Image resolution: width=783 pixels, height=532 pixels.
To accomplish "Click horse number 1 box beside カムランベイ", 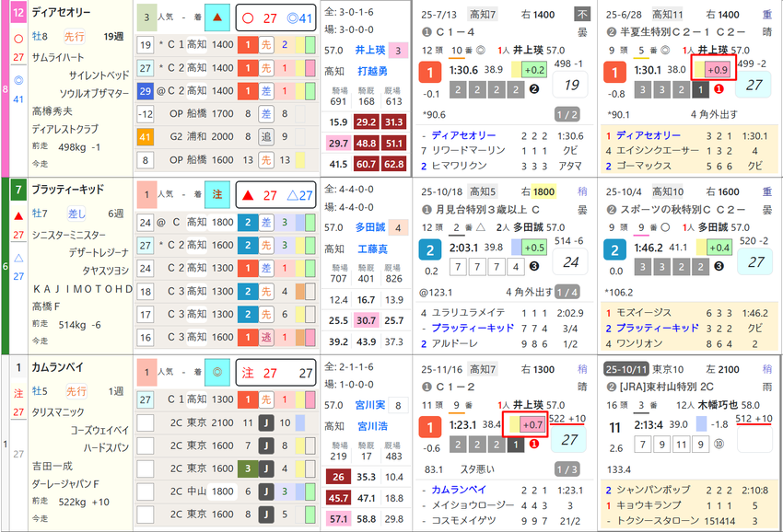I will point(18,368).
